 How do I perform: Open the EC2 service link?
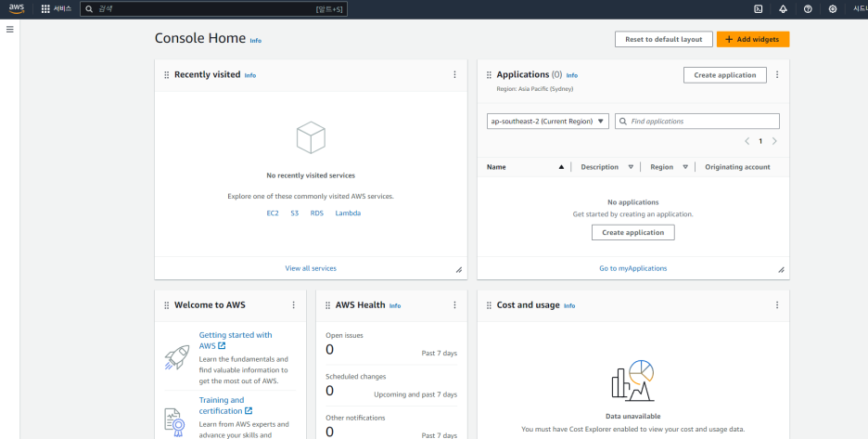[x=273, y=213]
